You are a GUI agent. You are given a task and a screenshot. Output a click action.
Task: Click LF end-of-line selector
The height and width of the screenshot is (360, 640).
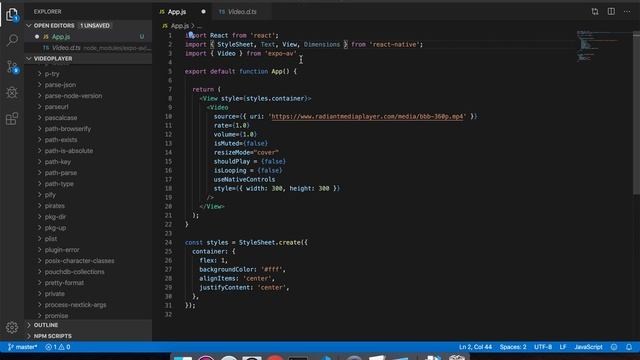point(563,347)
